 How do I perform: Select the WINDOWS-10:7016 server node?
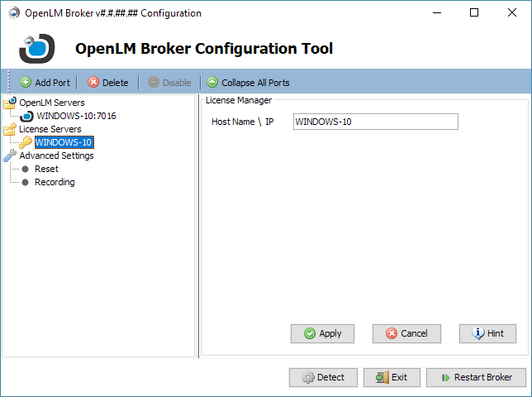[x=76, y=116]
